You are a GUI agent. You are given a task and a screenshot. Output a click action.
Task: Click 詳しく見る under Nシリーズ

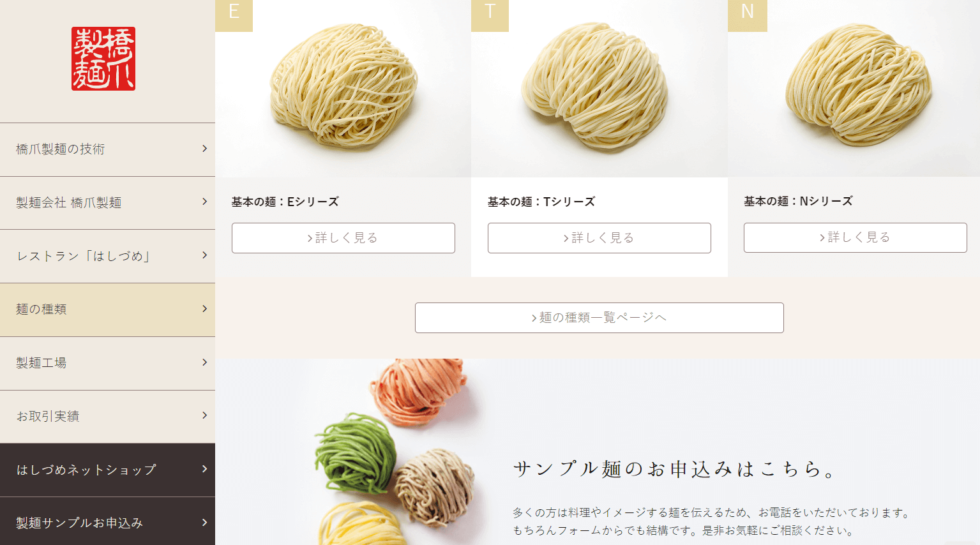(x=856, y=237)
